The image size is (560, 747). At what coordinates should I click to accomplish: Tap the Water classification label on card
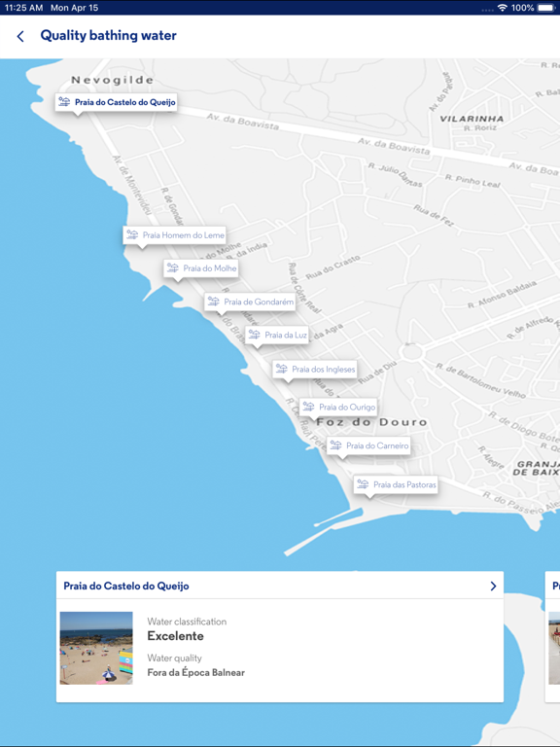[187, 622]
